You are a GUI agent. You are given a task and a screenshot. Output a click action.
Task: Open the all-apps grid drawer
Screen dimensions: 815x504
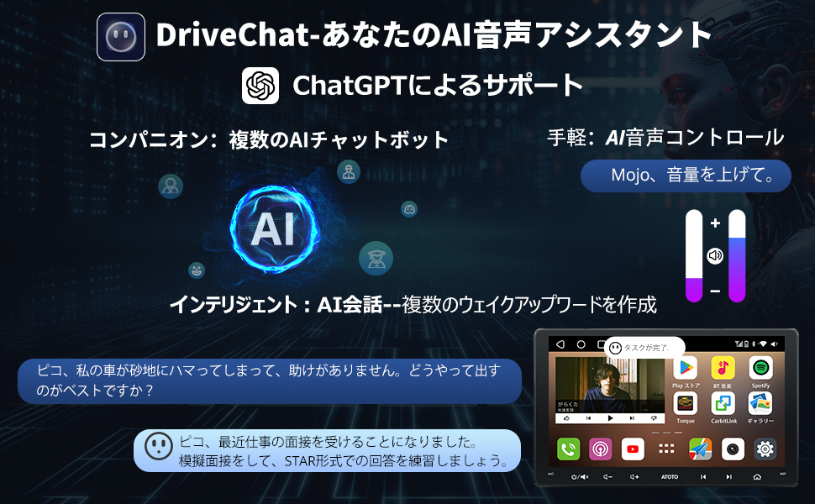pos(666,449)
